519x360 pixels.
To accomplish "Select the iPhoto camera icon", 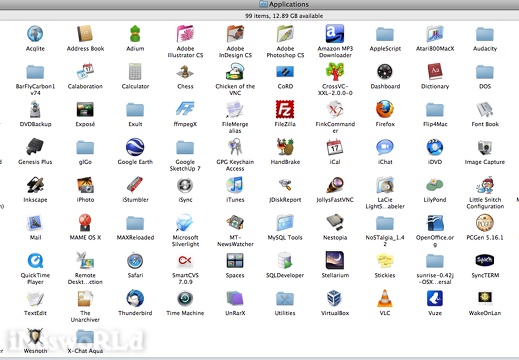I will tap(85, 185).
